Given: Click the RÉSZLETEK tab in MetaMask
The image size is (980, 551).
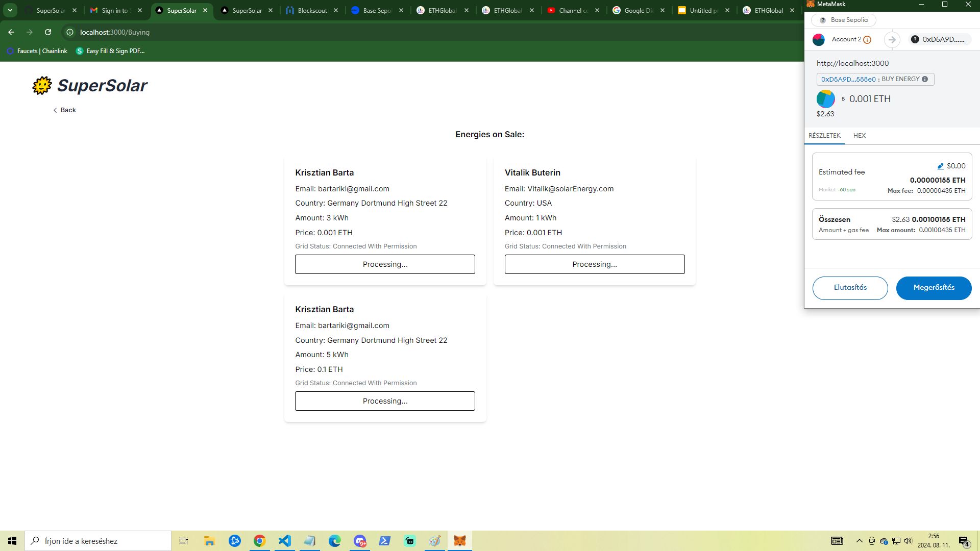Looking at the screenshot, I should click(x=824, y=136).
